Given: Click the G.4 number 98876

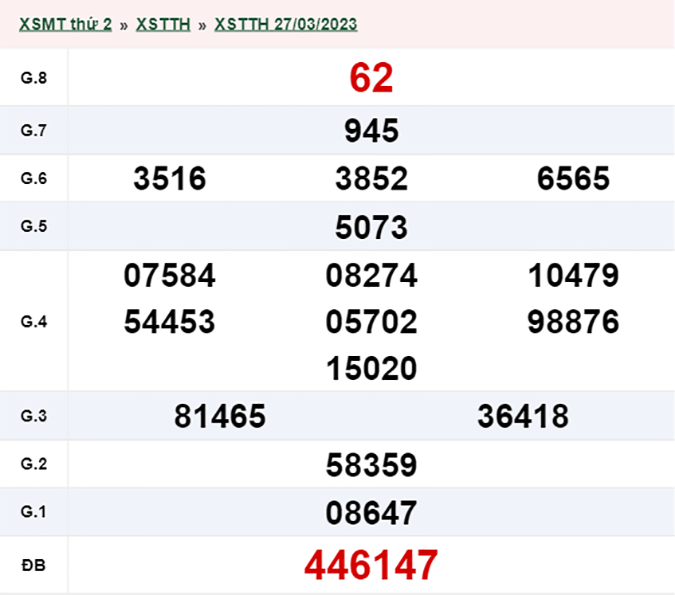Looking at the screenshot, I should (x=573, y=322).
